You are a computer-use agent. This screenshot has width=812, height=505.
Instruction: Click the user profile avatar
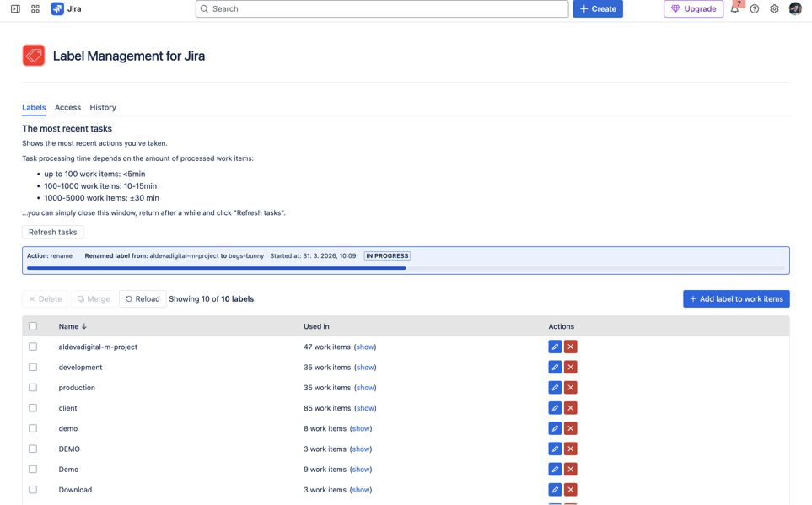click(795, 9)
